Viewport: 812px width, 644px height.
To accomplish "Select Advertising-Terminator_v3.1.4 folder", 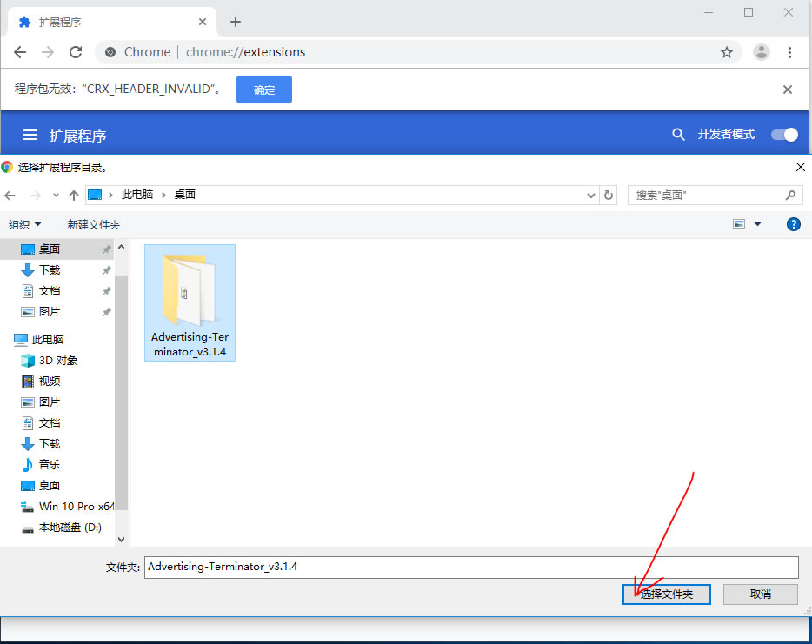I will pos(190,302).
